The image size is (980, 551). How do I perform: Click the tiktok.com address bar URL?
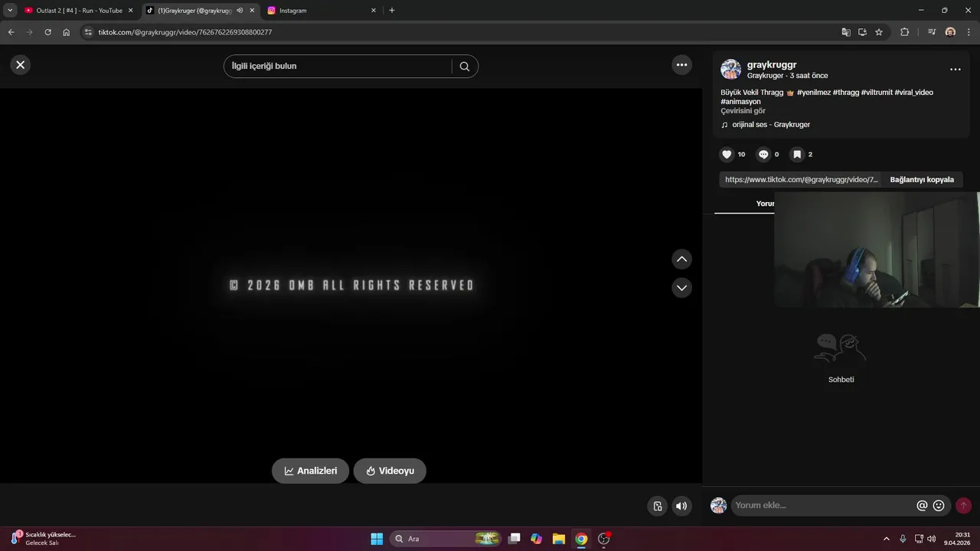click(x=185, y=32)
